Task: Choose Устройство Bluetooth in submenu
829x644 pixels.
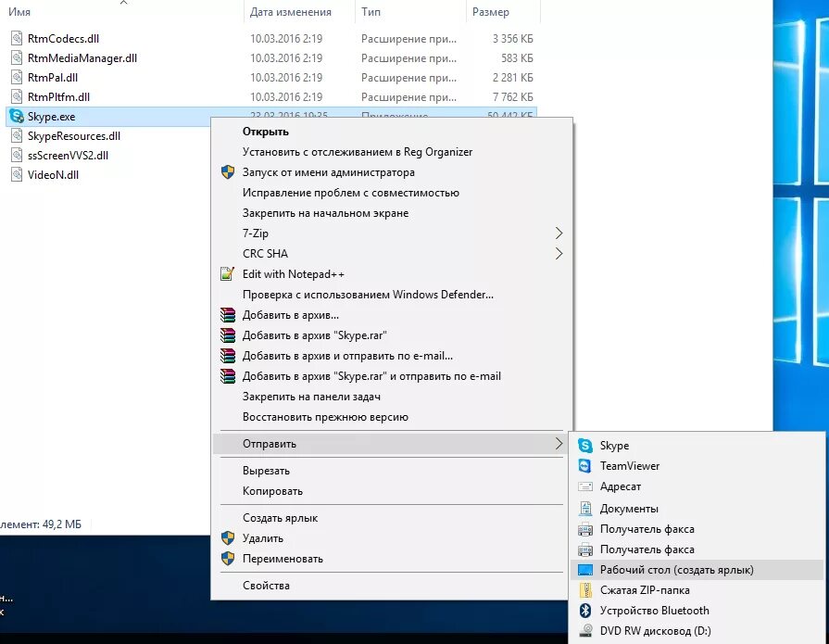Action: [697, 610]
